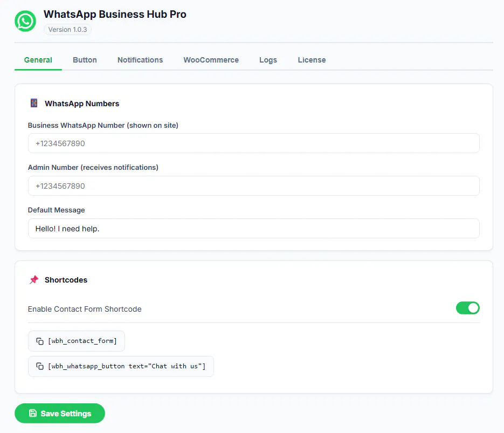Click the WhatsApp Numbers section heading
Image resolution: width=504 pixels, height=433 pixels.
coord(82,104)
